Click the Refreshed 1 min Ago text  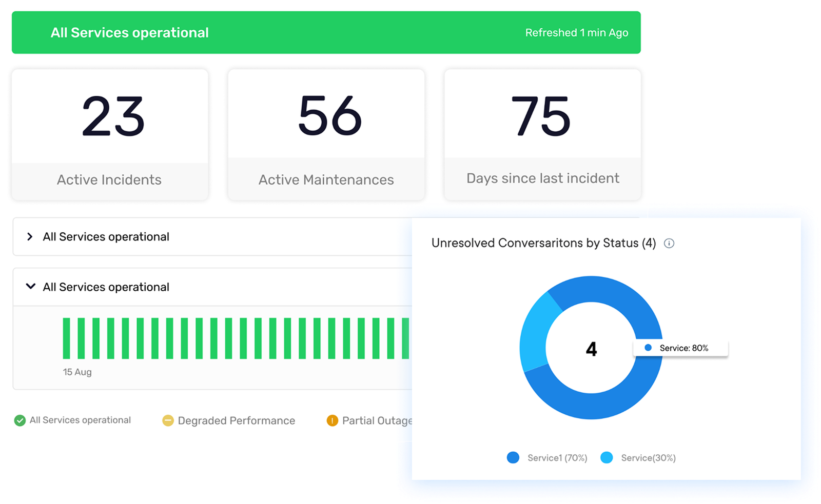point(577,32)
